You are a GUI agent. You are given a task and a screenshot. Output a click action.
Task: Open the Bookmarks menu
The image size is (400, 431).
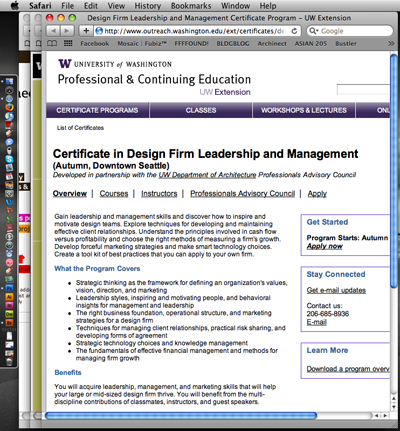191,6
